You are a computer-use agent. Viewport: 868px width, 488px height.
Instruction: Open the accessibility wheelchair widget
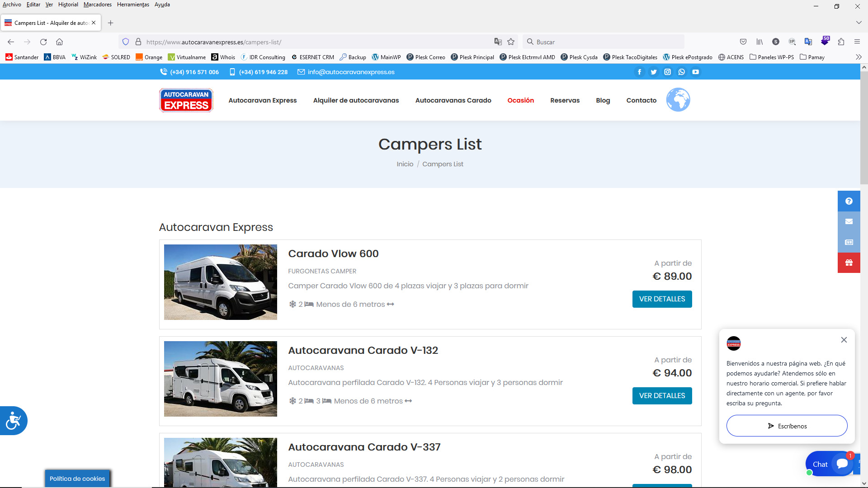pos(13,421)
